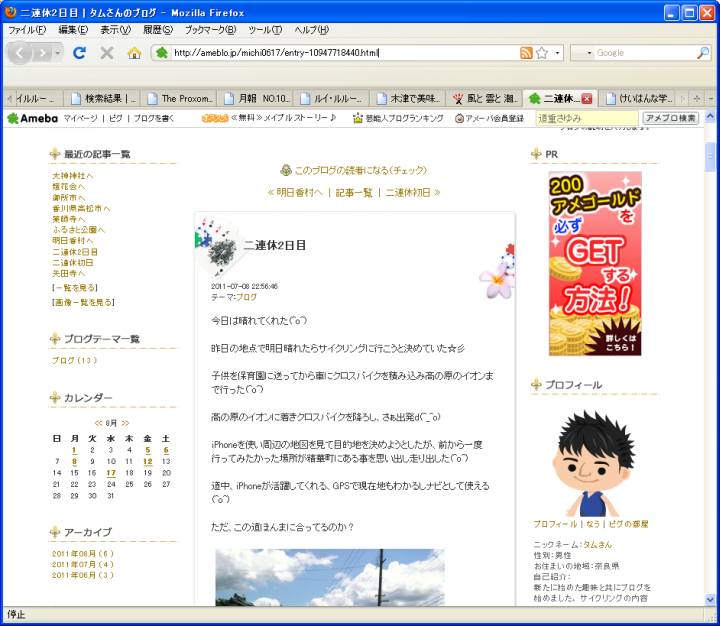Open the list all tabs dropdown

tap(710, 99)
